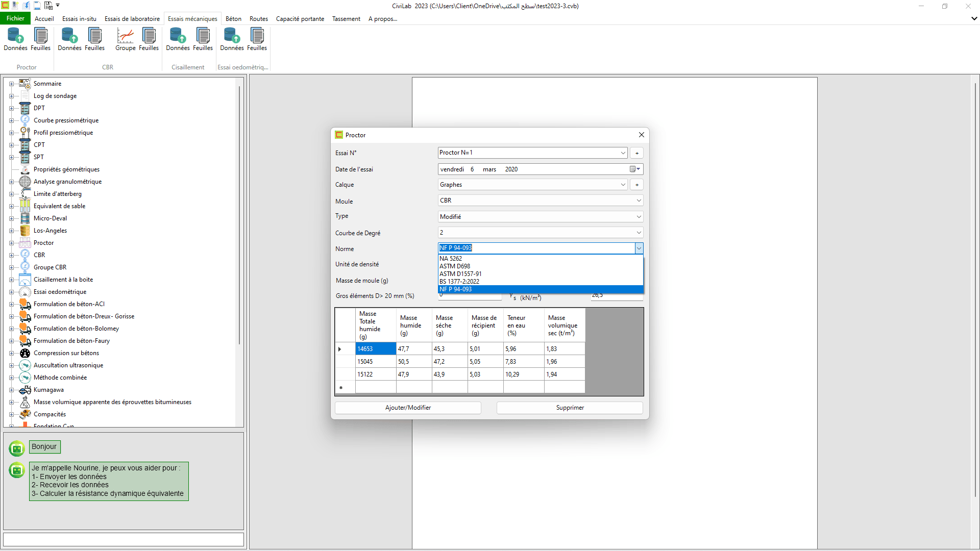Expand Sommaire tree node
This screenshot has height=551, width=980.
tap(11, 84)
